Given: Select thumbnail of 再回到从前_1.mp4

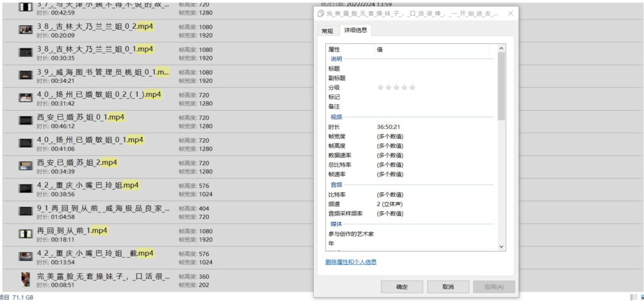Looking at the screenshot, I should (x=25, y=234).
